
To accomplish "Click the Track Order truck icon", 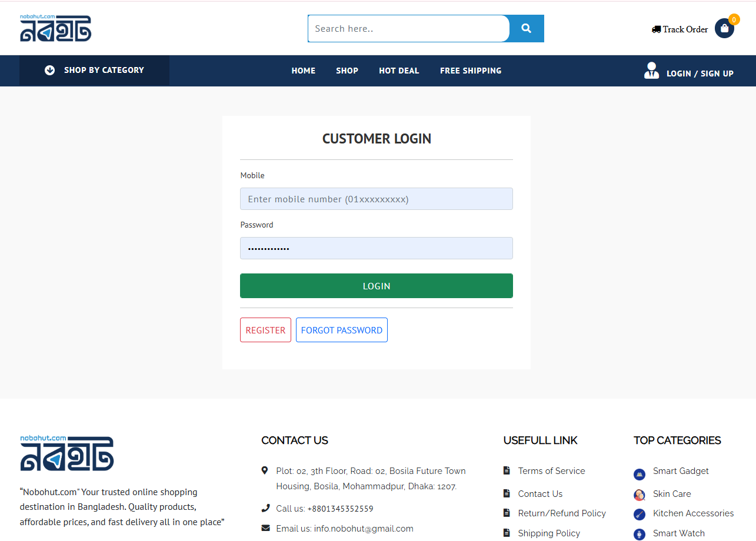I will coord(656,29).
